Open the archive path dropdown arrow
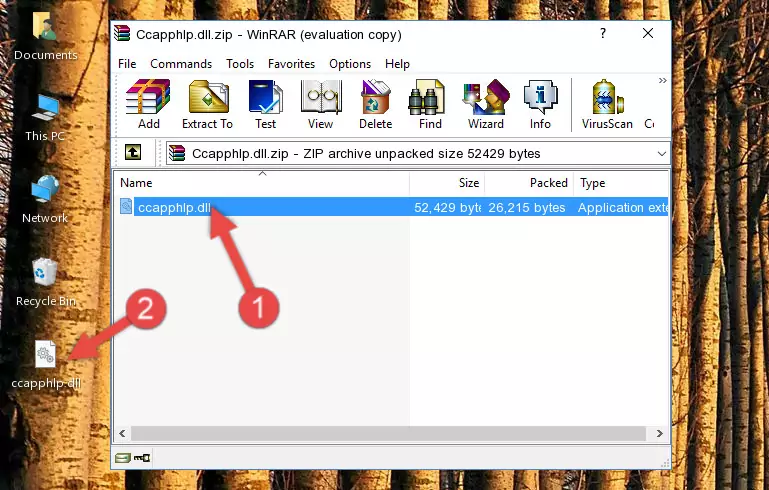This screenshot has width=769, height=490. click(662, 154)
